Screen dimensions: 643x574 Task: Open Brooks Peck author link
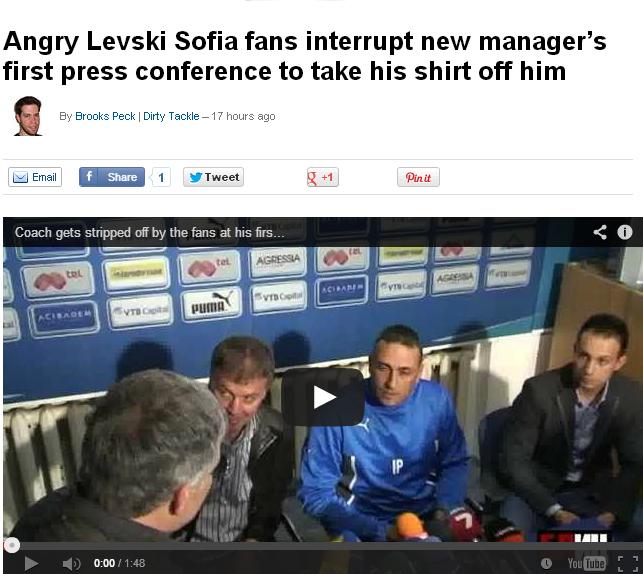click(x=105, y=116)
